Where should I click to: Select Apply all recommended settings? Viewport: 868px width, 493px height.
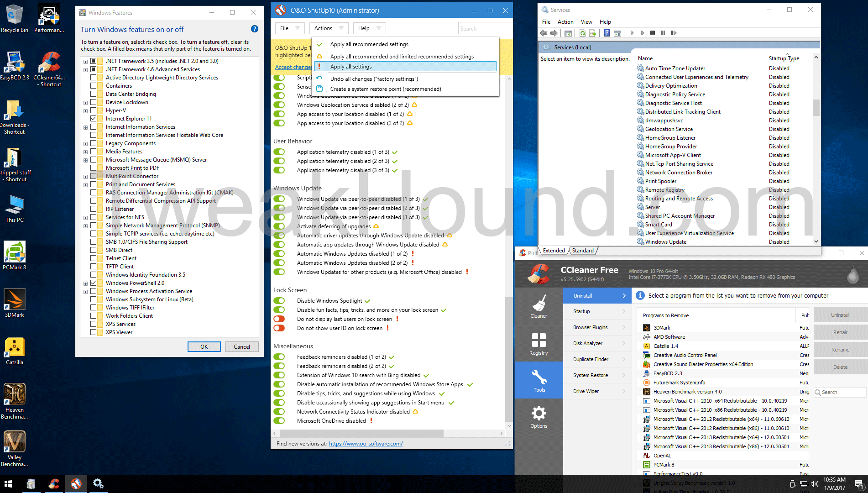pyautogui.click(x=406, y=44)
